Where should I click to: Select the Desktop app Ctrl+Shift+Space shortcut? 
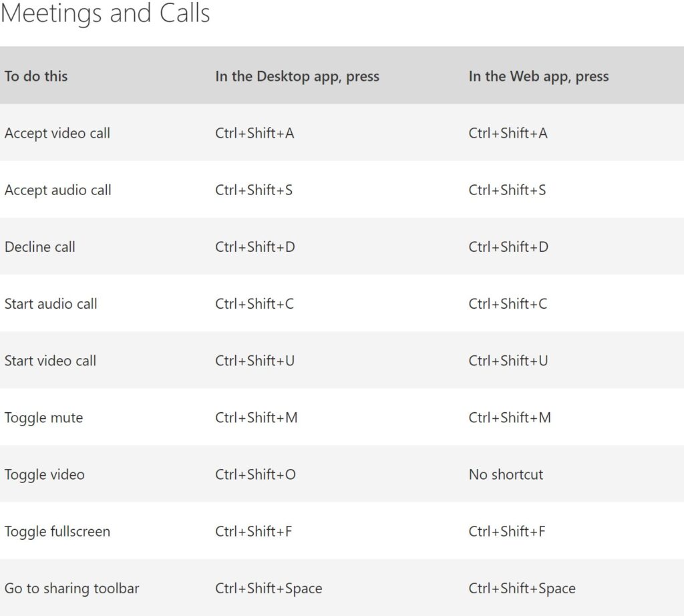pos(269,589)
